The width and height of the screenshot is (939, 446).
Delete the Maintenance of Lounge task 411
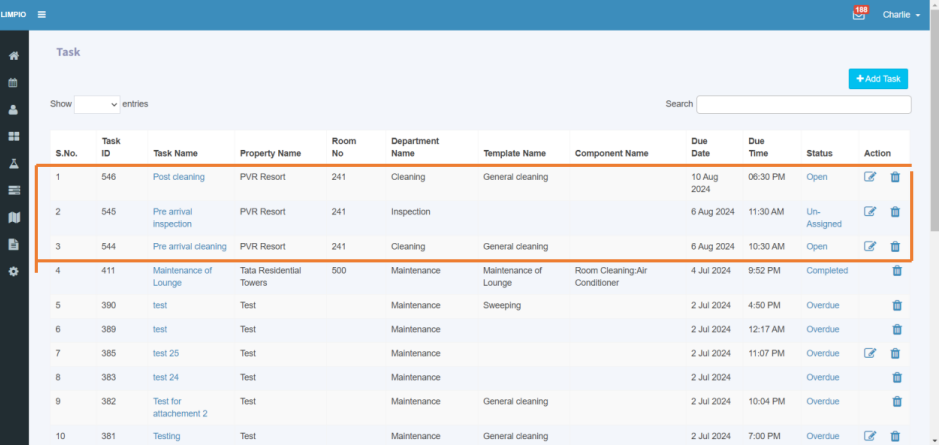click(897, 271)
